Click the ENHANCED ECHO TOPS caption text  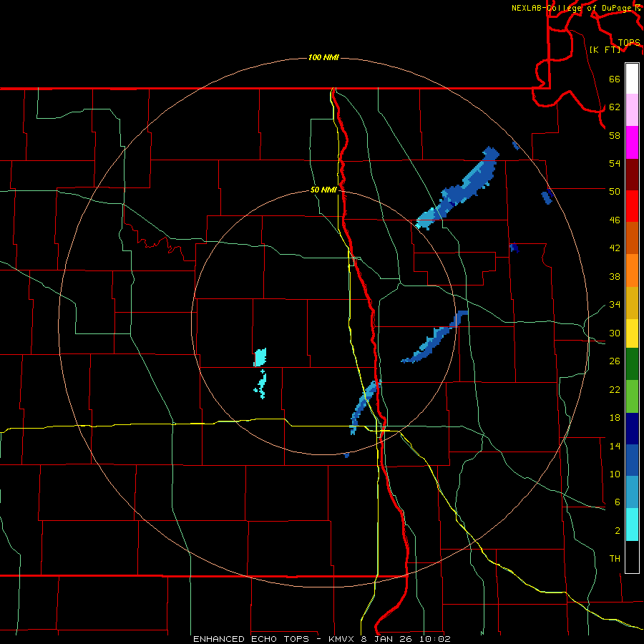coord(251,639)
